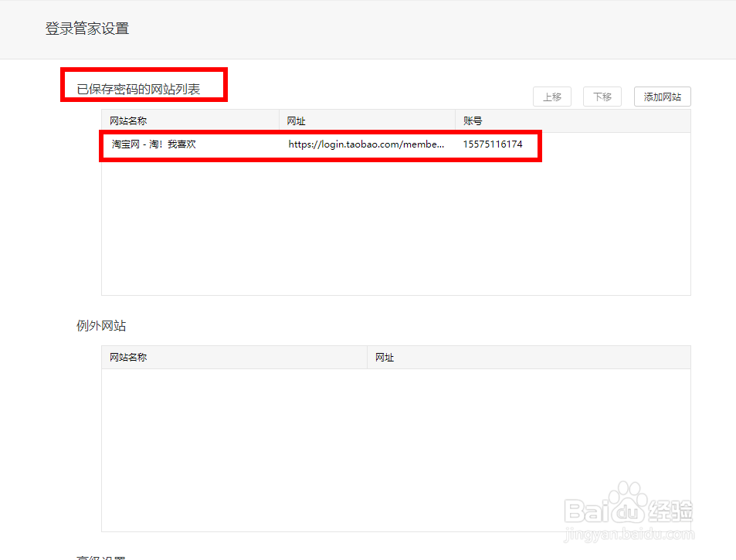Click the 下移 button
The image size is (736, 560).
coord(602,97)
